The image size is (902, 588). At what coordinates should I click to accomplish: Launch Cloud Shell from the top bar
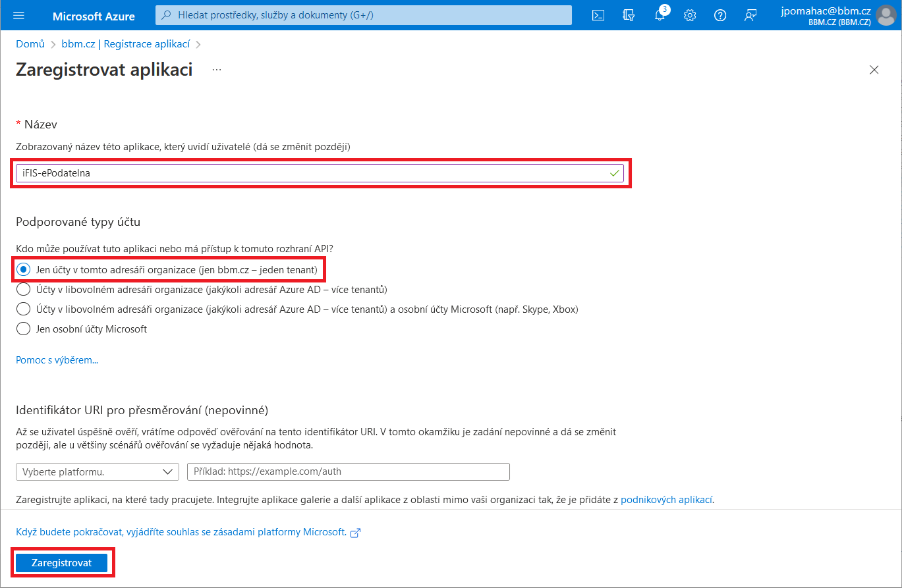click(x=598, y=16)
